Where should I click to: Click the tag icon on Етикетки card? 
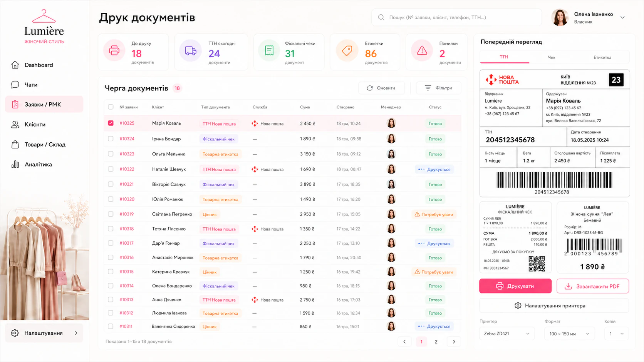click(x=347, y=50)
